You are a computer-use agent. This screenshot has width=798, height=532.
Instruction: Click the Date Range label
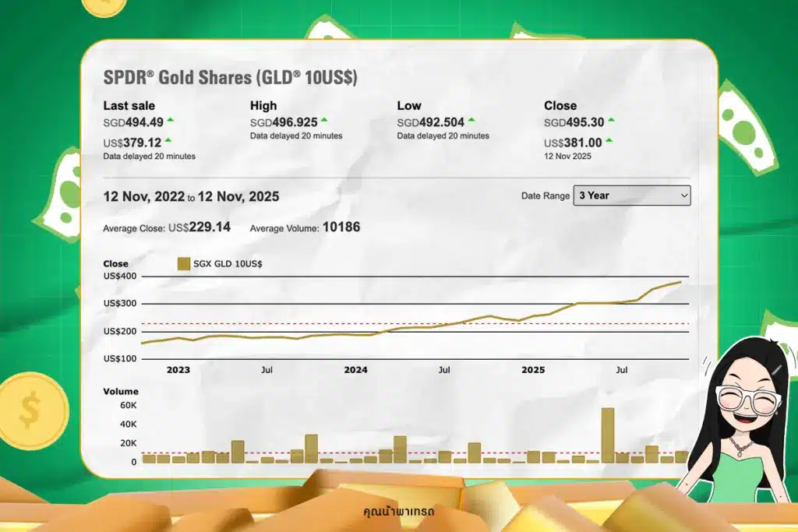click(546, 196)
